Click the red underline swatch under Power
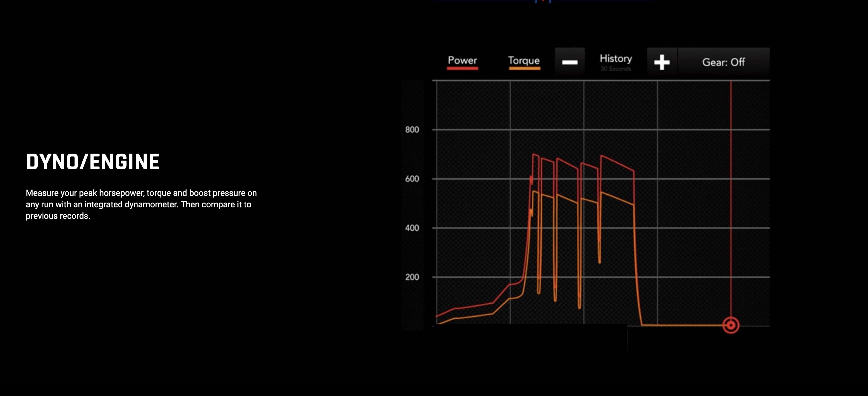The image size is (868, 396). tap(462, 69)
